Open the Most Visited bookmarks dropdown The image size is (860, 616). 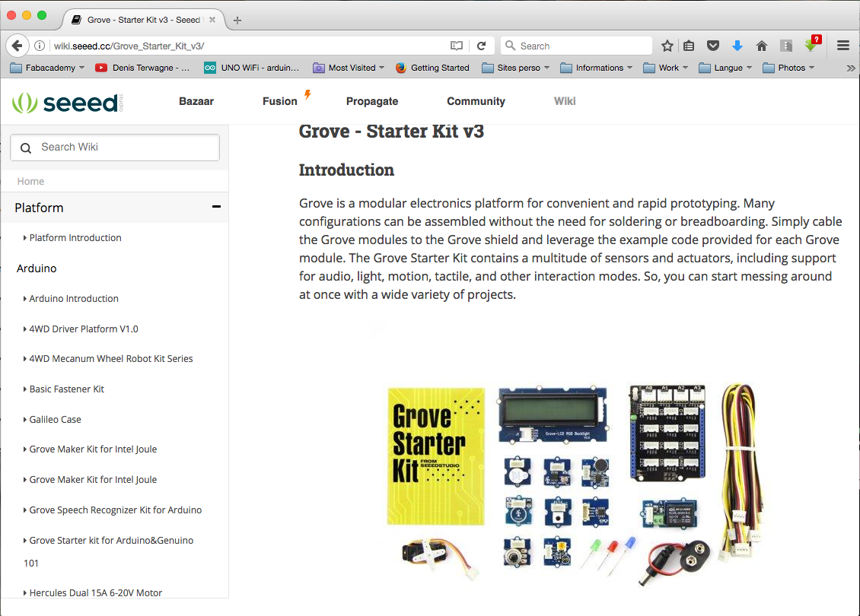pyautogui.click(x=349, y=68)
